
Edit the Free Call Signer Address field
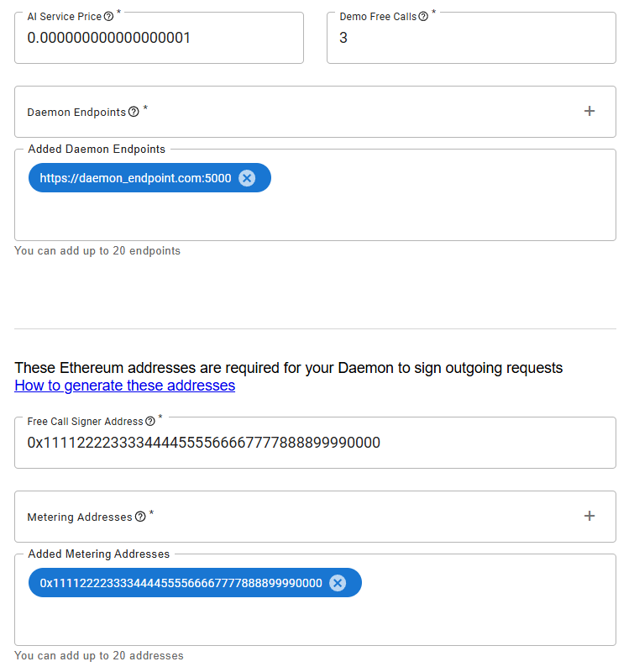(x=315, y=443)
